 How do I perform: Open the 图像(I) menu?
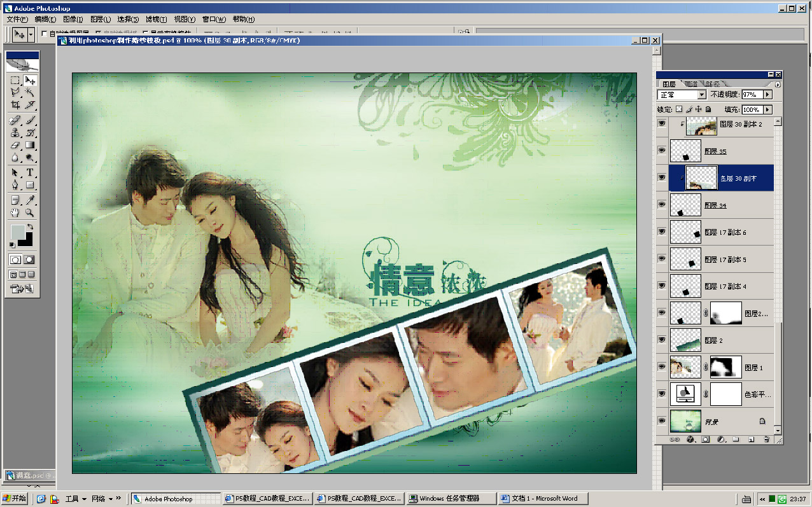click(x=73, y=20)
